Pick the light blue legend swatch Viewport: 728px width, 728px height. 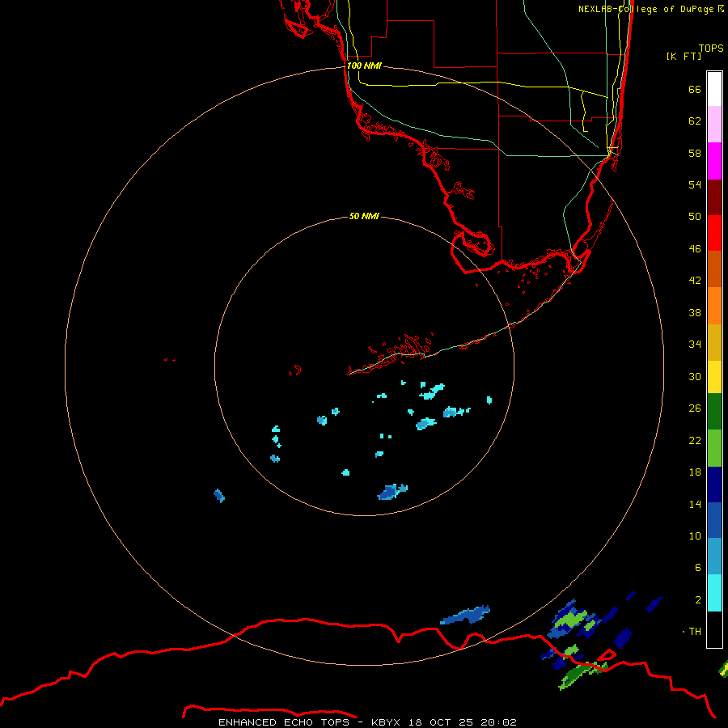[714, 557]
